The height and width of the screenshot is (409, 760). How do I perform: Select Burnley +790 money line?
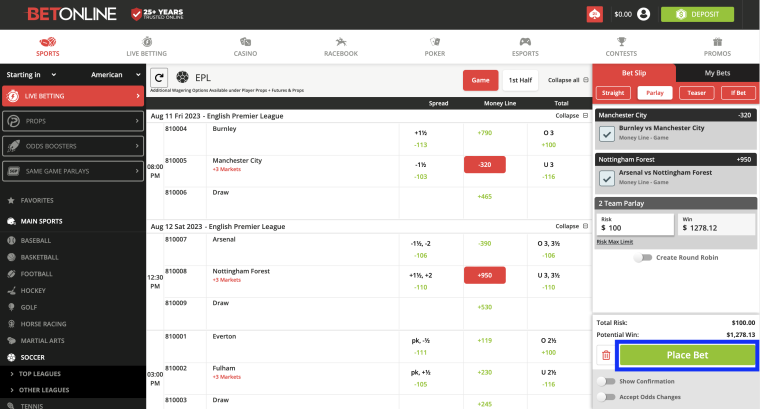point(485,133)
